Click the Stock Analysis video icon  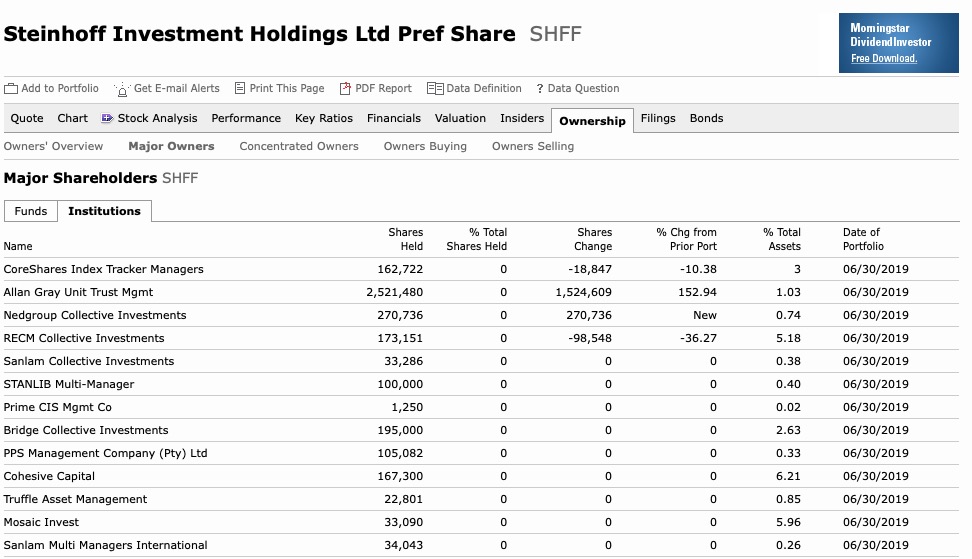point(107,118)
